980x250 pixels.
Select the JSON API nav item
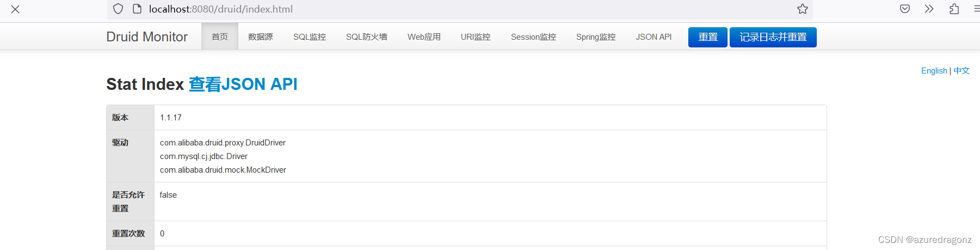click(x=654, y=36)
